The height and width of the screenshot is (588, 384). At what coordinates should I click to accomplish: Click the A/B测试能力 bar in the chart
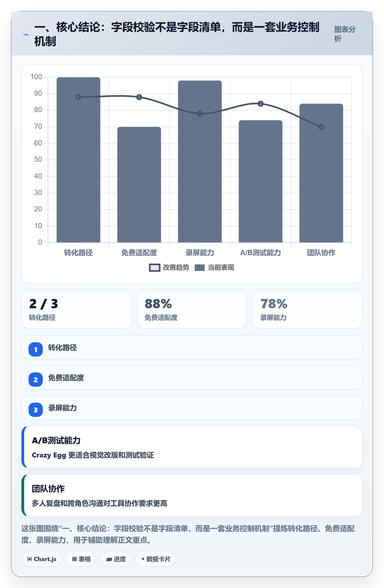(x=261, y=181)
